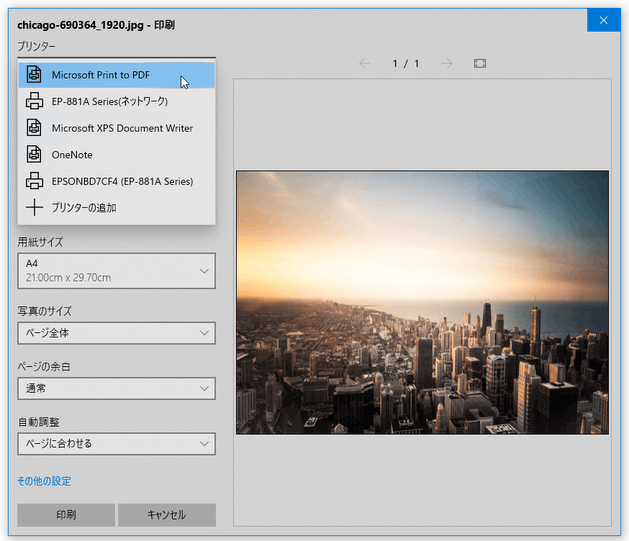The image size is (629, 541).
Task: Click the Microsoft XPS Document Writer icon
Action: [x=34, y=128]
